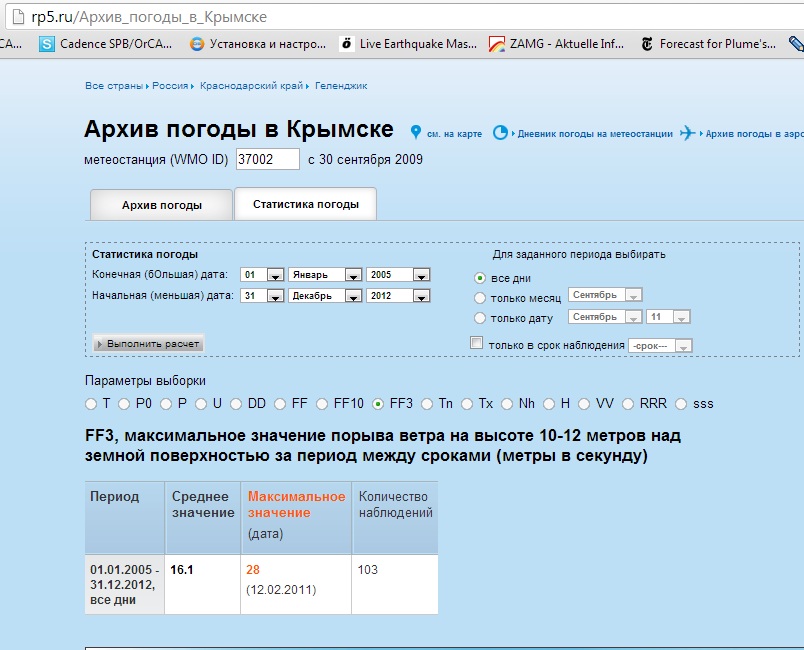This screenshot has height=650, width=804.
Task: Open the 'Установка и настро...' bookmark icon
Action: coord(197,44)
